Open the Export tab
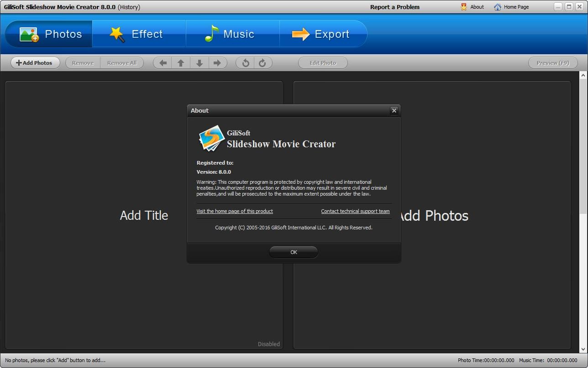The height and width of the screenshot is (368, 588). click(323, 34)
